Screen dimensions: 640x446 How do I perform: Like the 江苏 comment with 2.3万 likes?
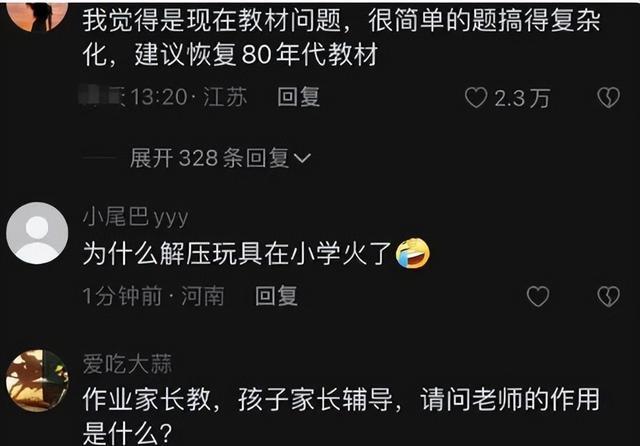476,98
